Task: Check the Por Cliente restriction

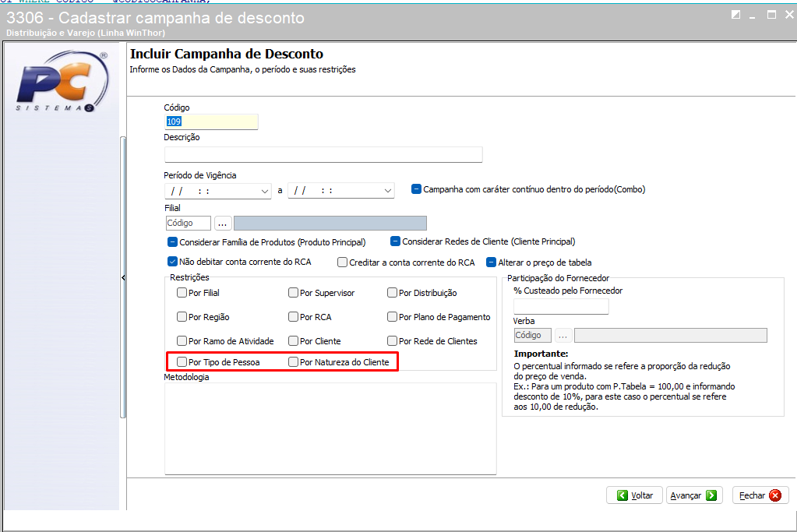Action: coord(293,340)
